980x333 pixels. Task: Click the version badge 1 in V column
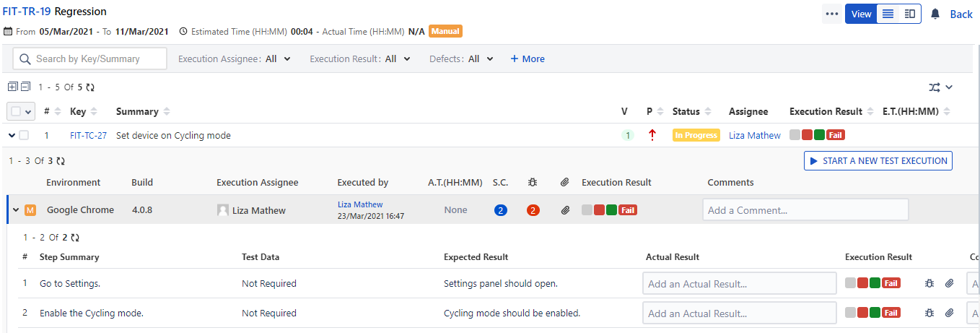(x=628, y=135)
